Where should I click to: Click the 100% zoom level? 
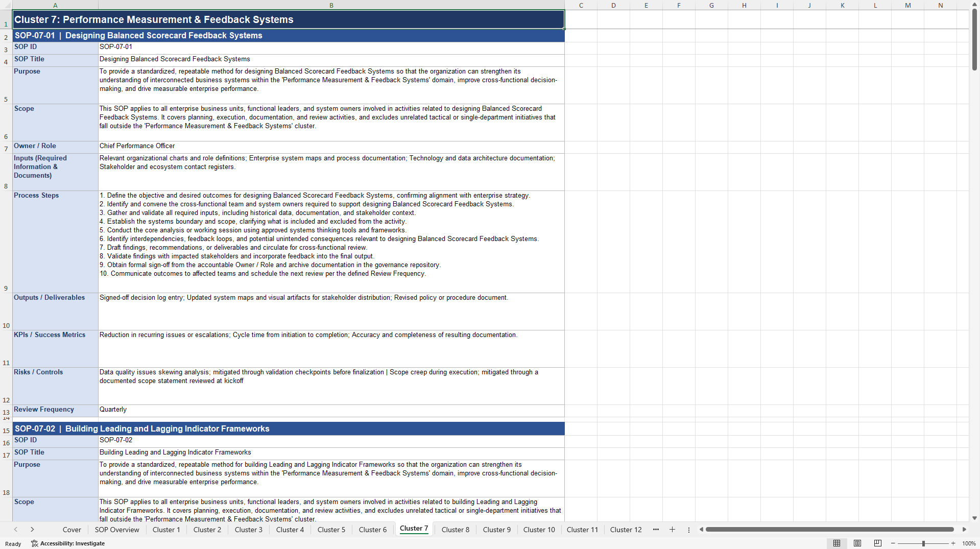point(969,543)
